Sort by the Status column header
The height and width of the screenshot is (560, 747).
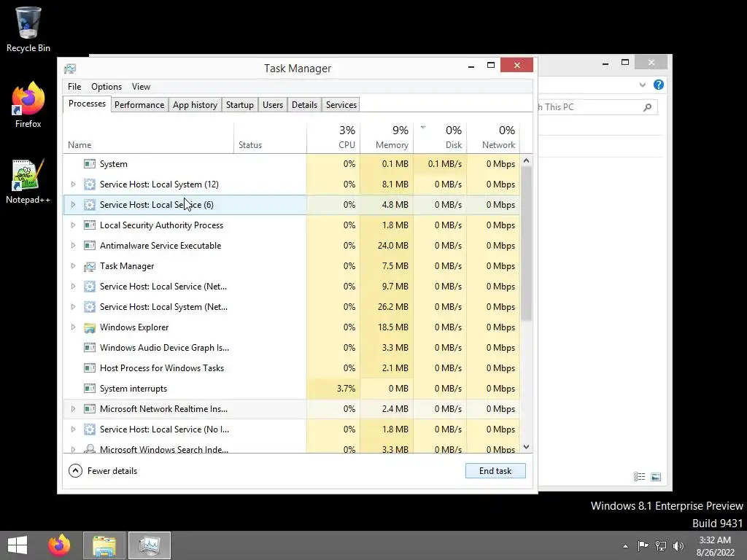[270, 138]
